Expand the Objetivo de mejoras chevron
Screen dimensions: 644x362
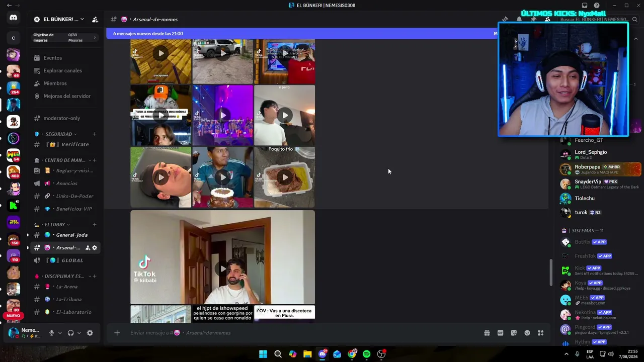[95, 38]
